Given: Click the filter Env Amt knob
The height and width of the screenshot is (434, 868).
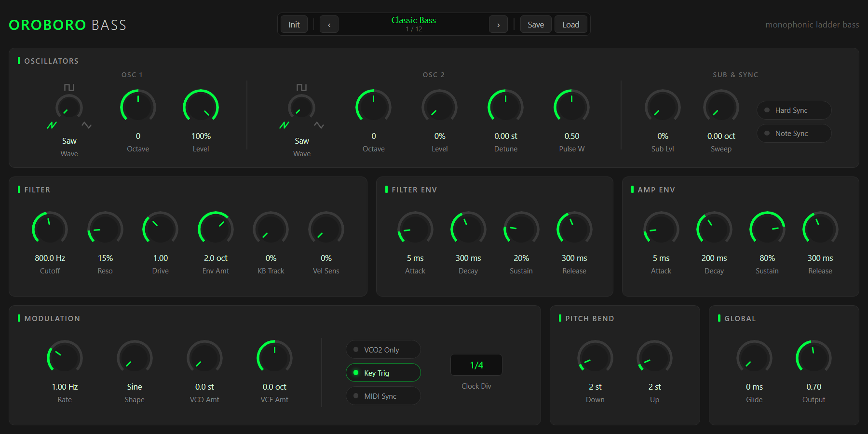Looking at the screenshot, I should coord(216,229).
